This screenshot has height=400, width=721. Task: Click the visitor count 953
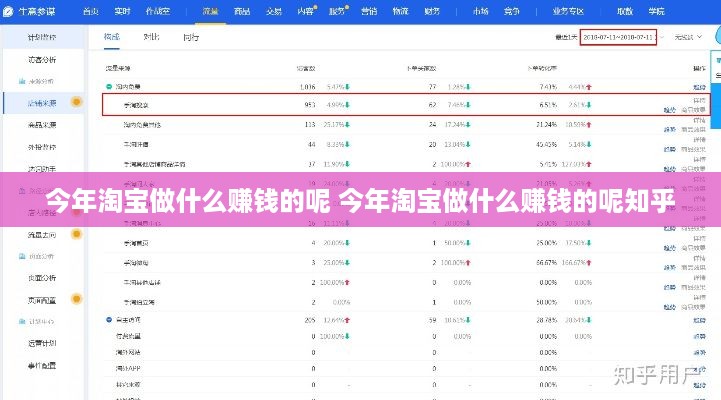pyautogui.click(x=310, y=105)
